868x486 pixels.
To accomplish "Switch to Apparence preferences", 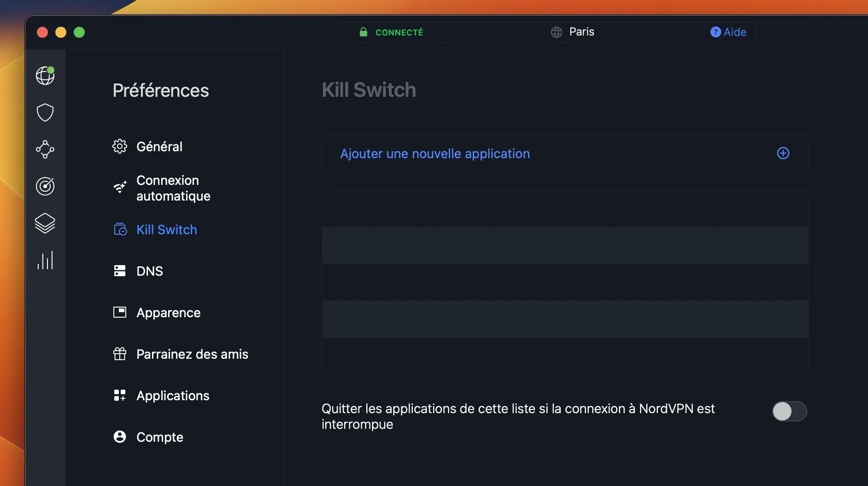I will [x=168, y=313].
